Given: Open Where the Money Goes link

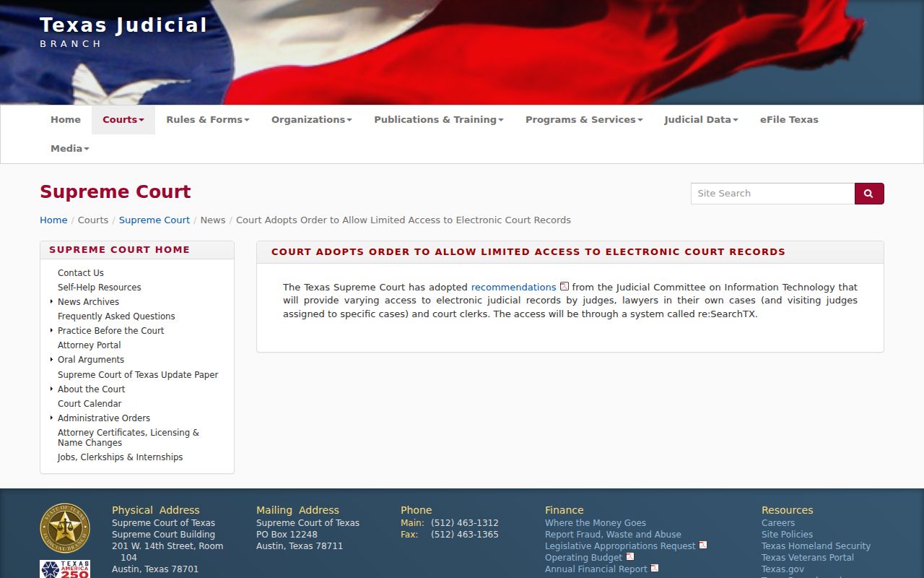Looking at the screenshot, I should point(596,523).
